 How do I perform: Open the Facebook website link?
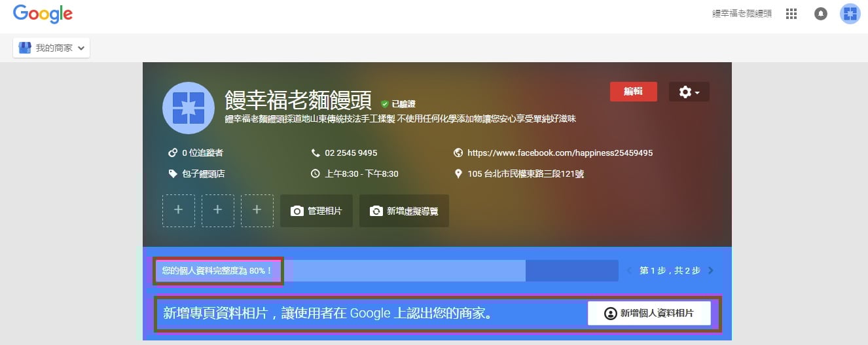coord(560,153)
